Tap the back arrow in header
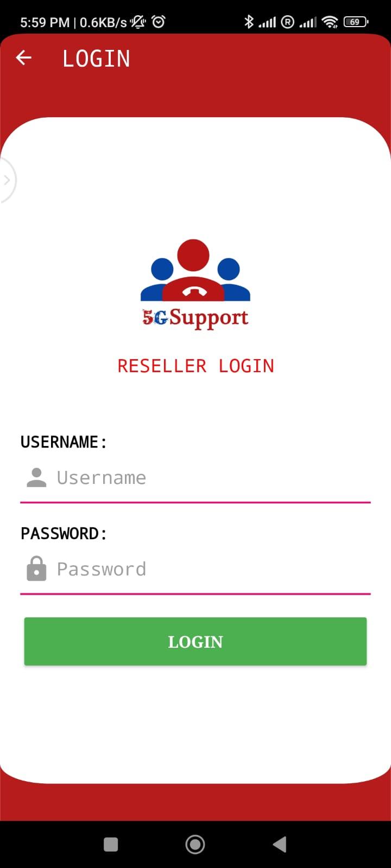 coord(24,58)
